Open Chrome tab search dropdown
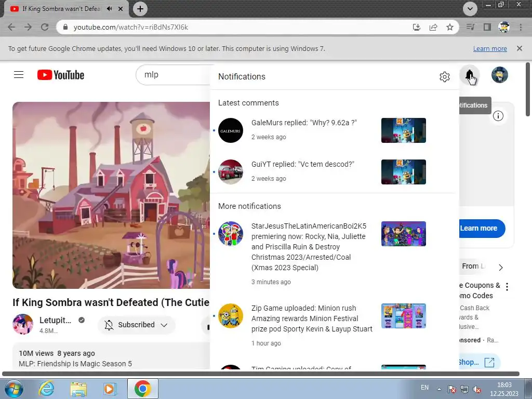The width and height of the screenshot is (532, 399). [470, 9]
